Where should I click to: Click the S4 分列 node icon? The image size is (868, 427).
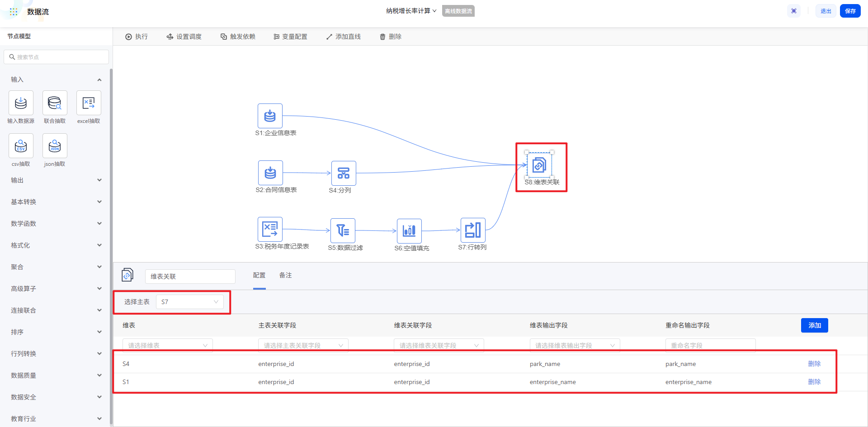coord(344,173)
